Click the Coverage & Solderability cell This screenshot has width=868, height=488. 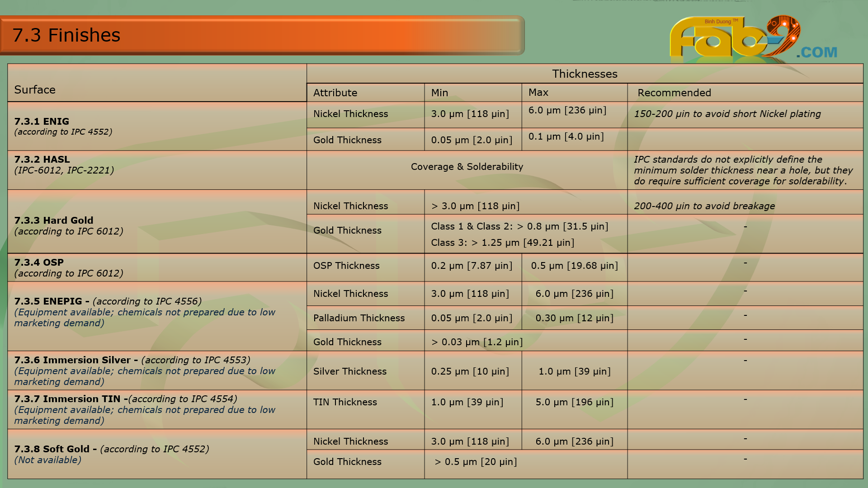coord(467,167)
